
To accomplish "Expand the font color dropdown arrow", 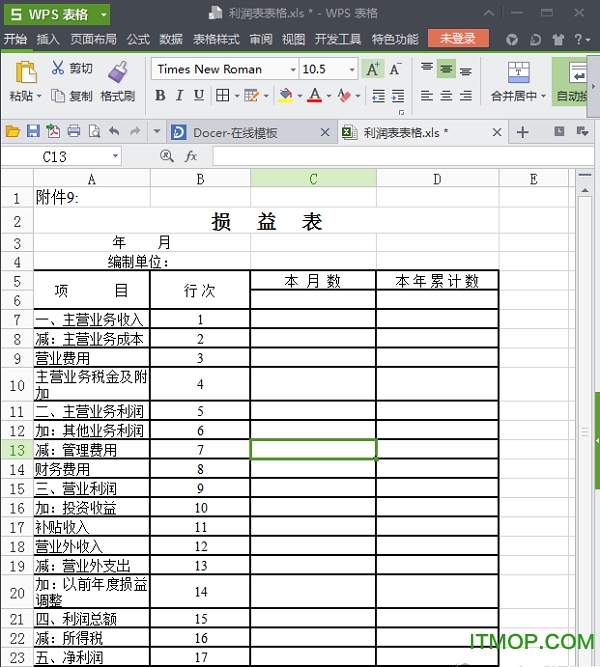I will click(x=329, y=96).
